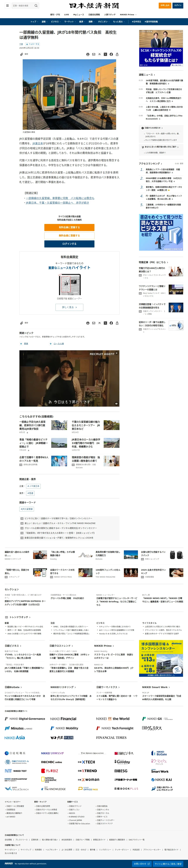Open 人事ウオッチ in the top menu

click(x=110, y=15)
